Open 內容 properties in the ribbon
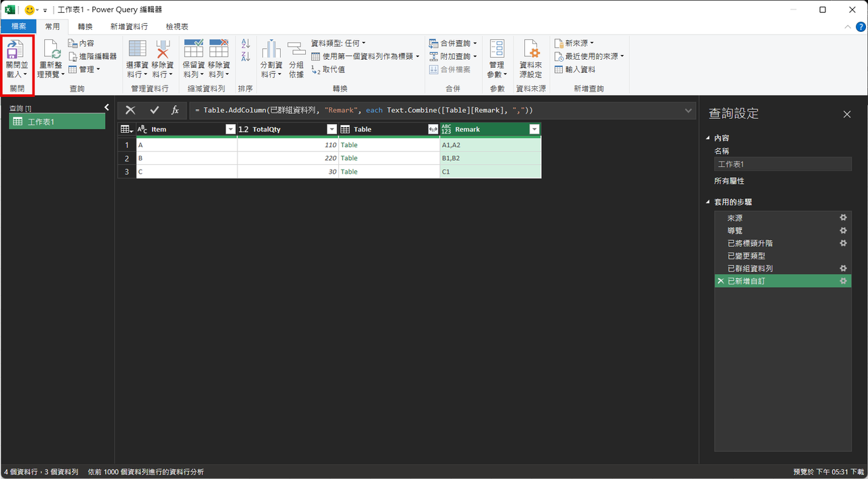868x479 pixels. click(81, 43)
